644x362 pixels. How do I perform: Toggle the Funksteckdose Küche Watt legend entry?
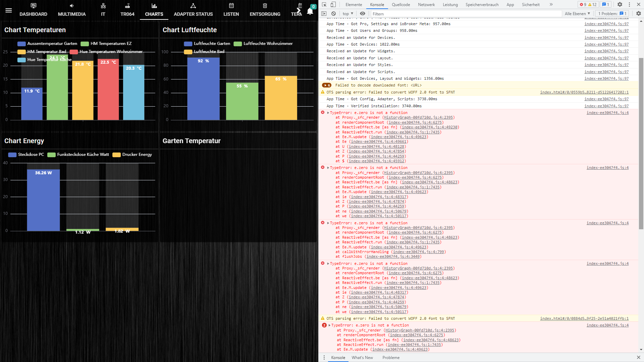coord(78,155)
